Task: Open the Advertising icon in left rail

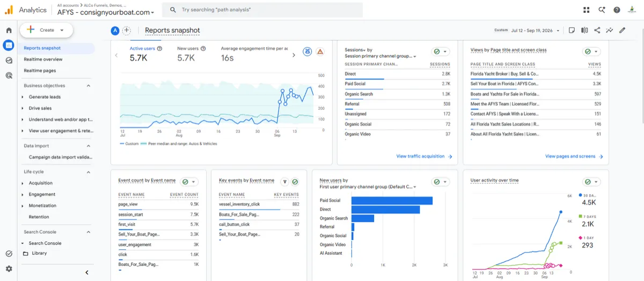Action: (9, 76)
